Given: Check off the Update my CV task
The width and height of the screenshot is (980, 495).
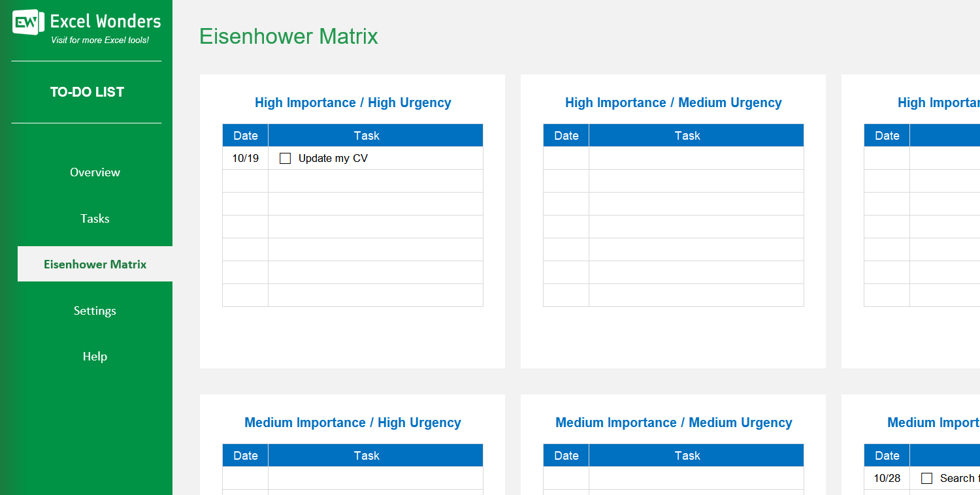Looking at the screenshot, I should tap(285, 158).
